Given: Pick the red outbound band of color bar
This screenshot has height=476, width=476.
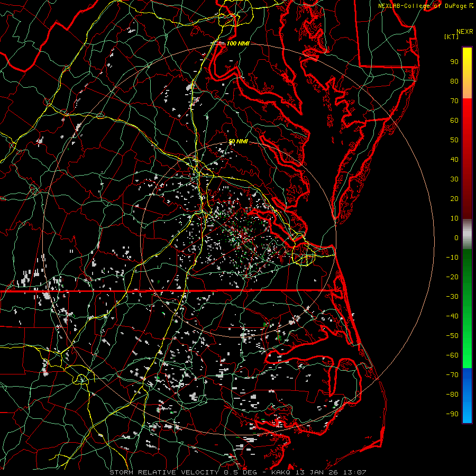Looking at the screenshot, I should (467, 159).
